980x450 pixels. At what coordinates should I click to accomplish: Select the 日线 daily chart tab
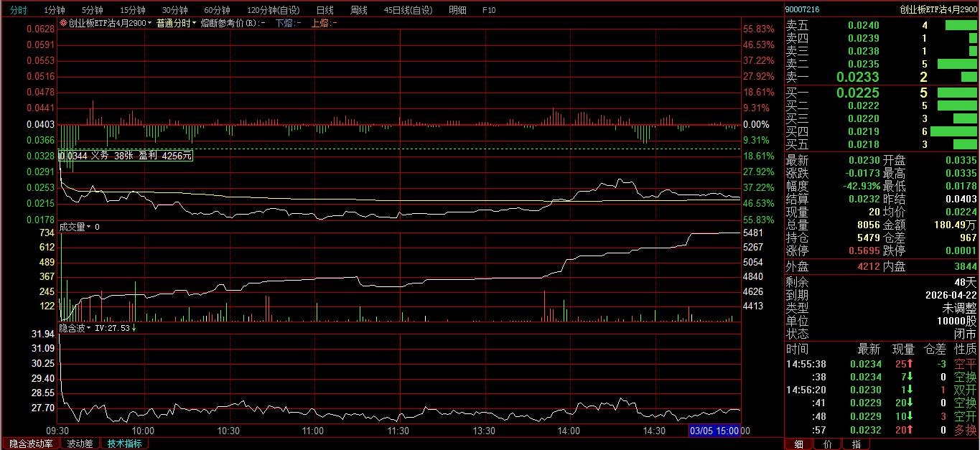pyautogui.click(x=325, y=10)
